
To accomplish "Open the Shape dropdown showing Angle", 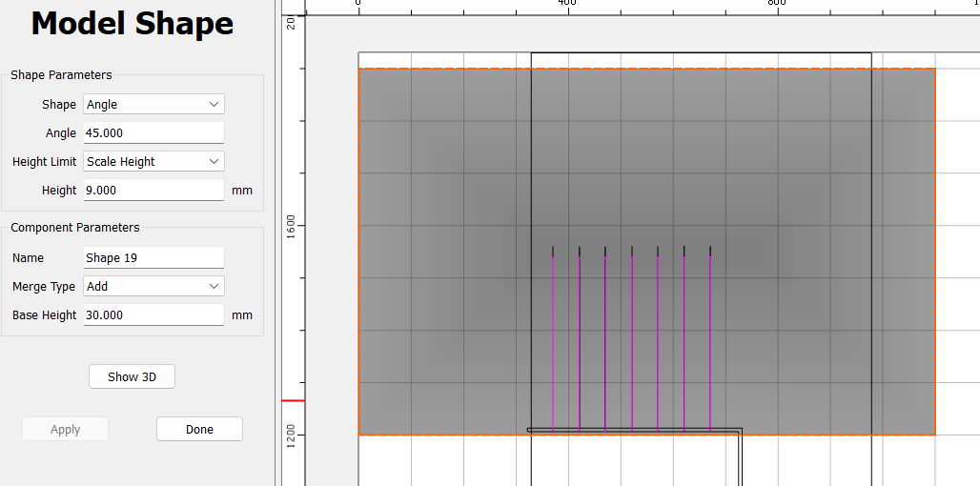I will [x=153, y=104].
